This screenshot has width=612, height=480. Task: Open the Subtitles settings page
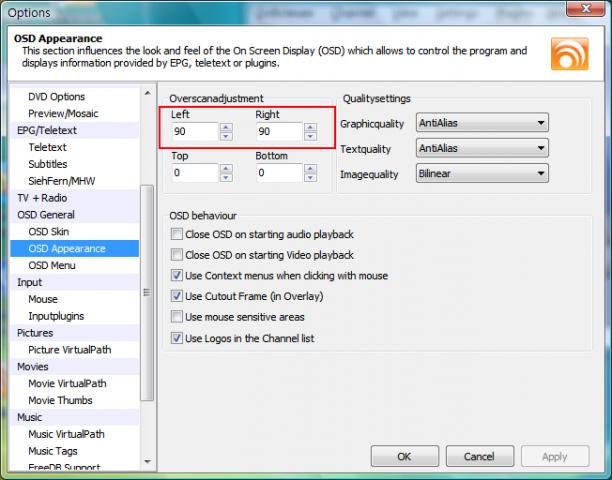[48, 164]
